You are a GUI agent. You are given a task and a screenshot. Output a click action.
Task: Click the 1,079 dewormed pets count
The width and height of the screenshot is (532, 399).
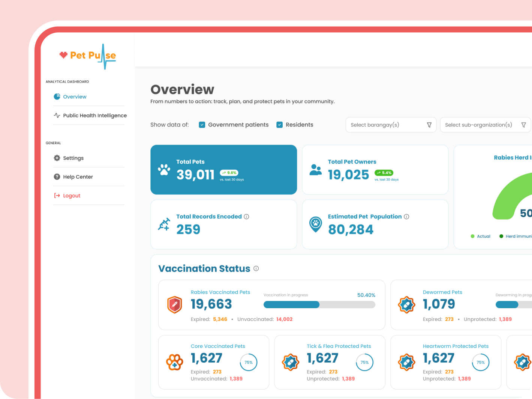[x=439, y=304]
